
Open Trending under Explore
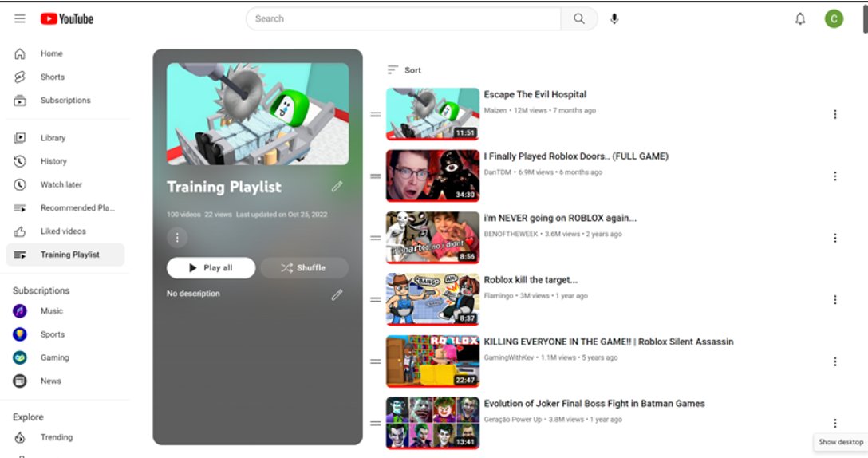click(x=65, y=437)
